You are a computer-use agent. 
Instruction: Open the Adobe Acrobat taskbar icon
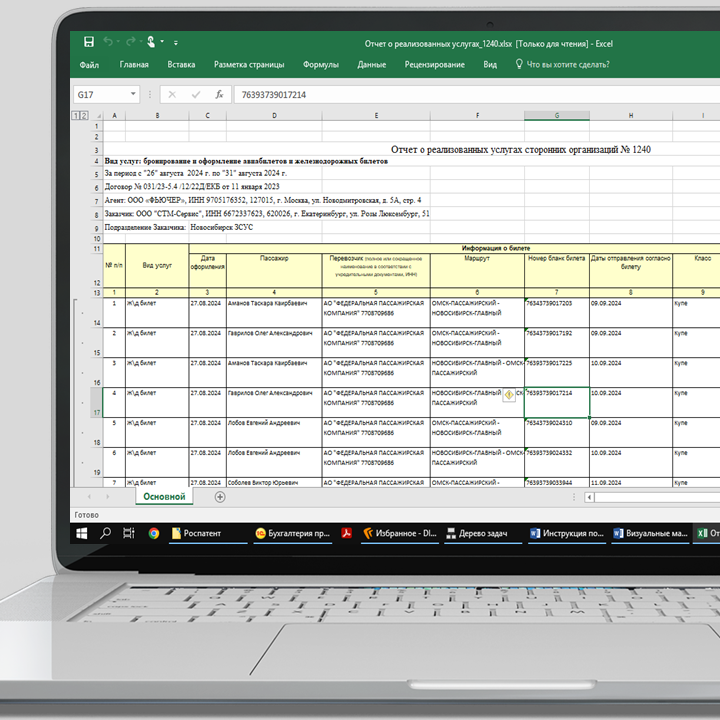346,534
